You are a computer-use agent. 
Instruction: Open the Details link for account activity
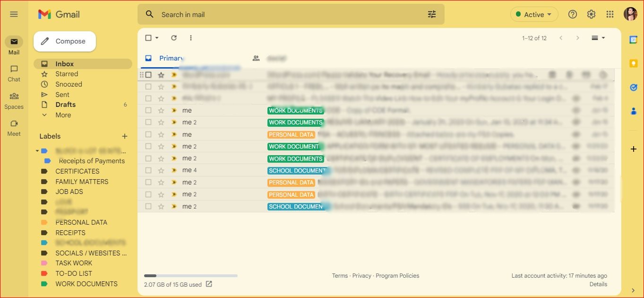coord(598,284)
